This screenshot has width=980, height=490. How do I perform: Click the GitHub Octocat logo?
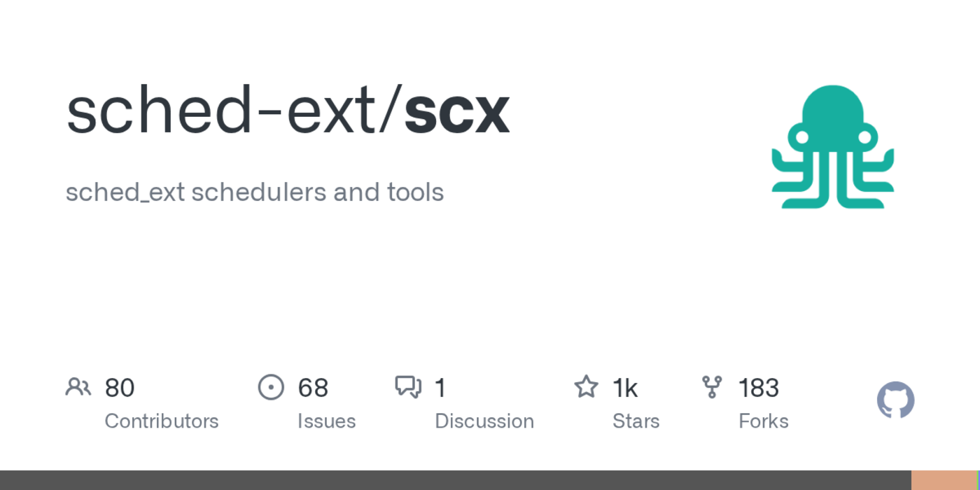point(895,400)
